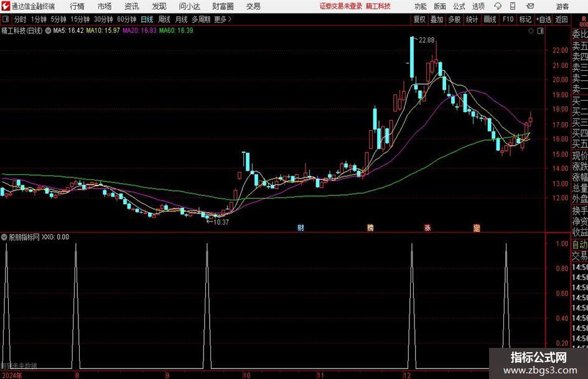Image resolution: width=588 pixels, height=379 pixels.
Task: Click the 财 event marker on timeline
Action: (301, 227)
